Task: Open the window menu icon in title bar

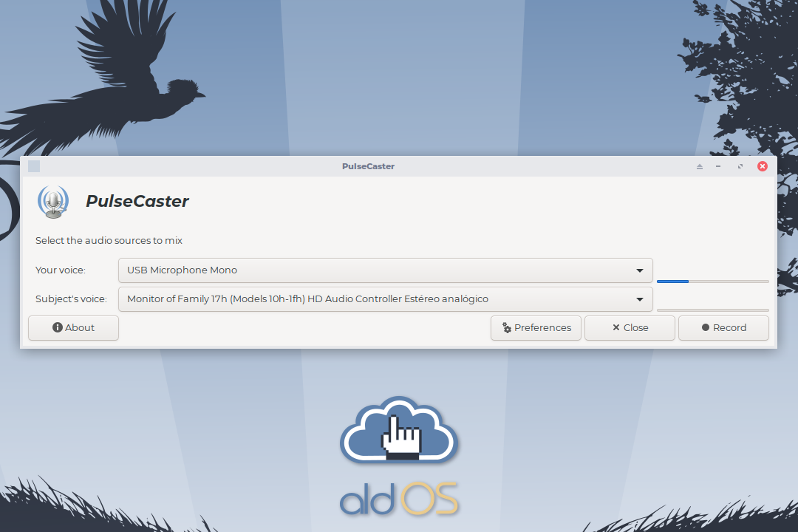Action: point(34,166)
